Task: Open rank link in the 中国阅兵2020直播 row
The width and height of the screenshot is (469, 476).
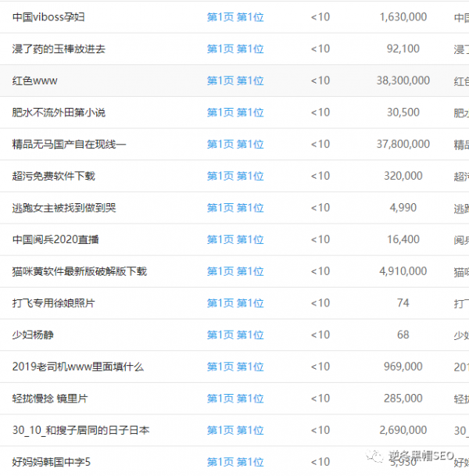Action: 234,240
